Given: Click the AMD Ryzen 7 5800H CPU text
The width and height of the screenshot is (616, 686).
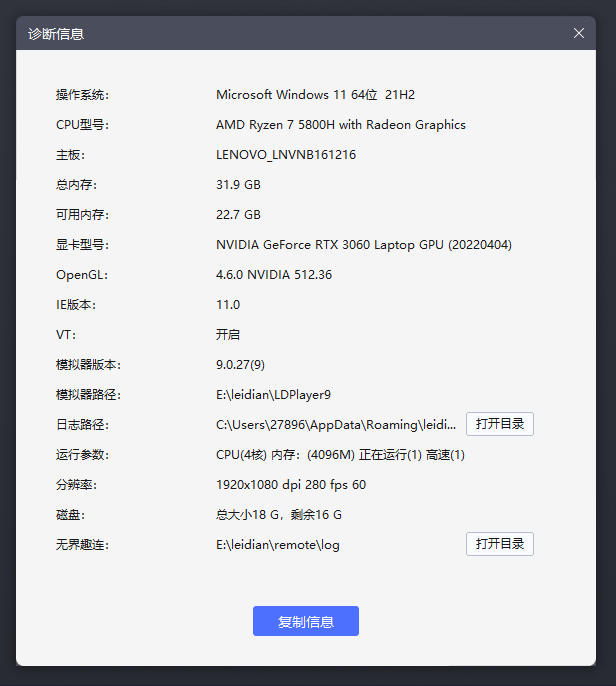Looking at the screenshot, I should [x=340, y=125].
